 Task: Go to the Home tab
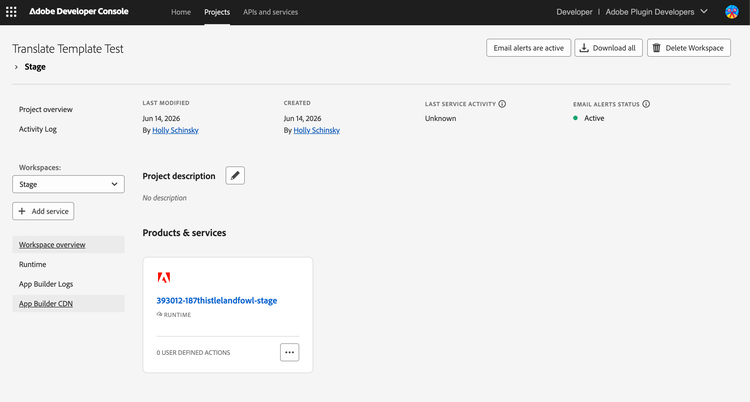[181, 12]
